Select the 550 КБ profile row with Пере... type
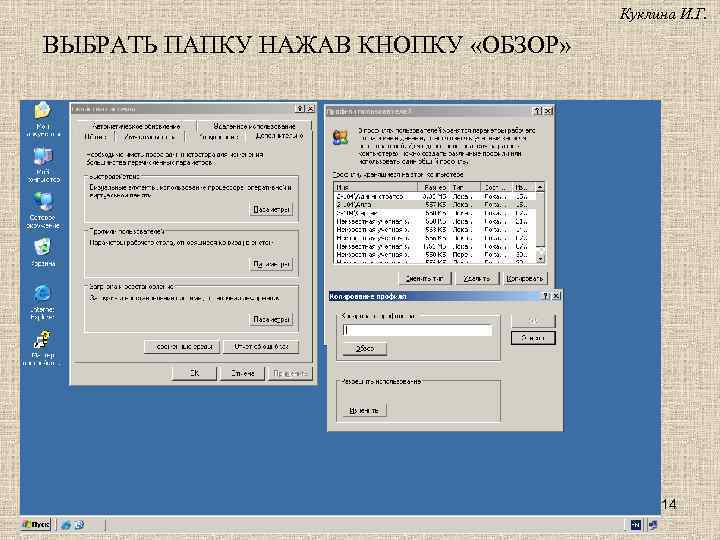 (435, 254)
